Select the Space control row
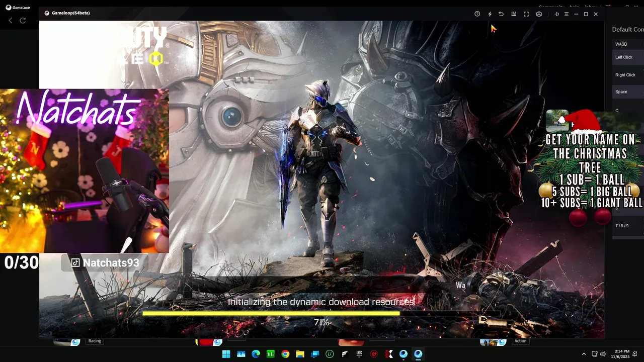Image resolution: width=644 pixels, height=362 pixels. 628,92
